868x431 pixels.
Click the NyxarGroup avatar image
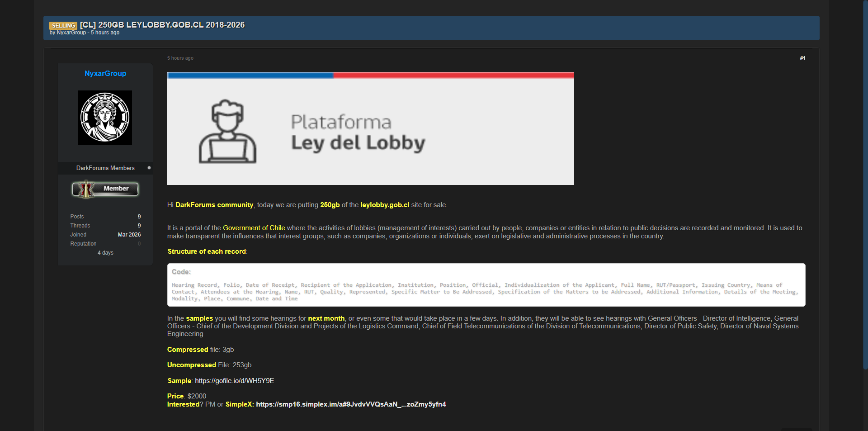click(105, 118)
